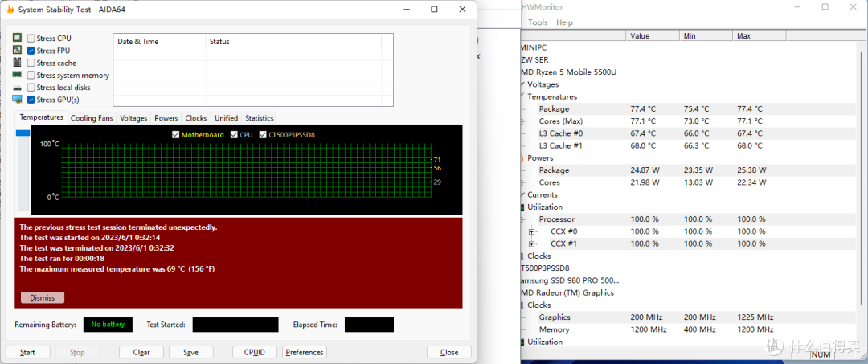This screenshot has height=364, width=868.
Task: Select the Currents node in HWMonitor
Action: (542, 194)
